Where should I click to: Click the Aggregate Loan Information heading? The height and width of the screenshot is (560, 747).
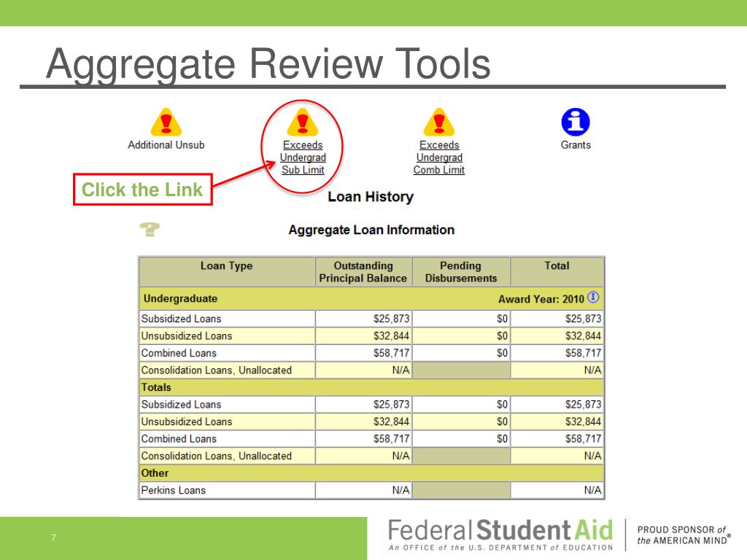coord(371,230)
